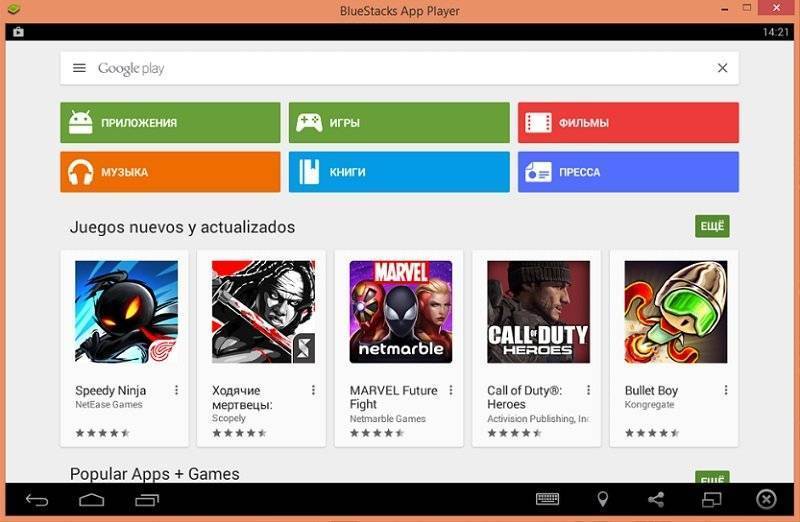Viewport: 800px width, 522px height.
Task: Open the Игры category
Action: pos(399,122)
